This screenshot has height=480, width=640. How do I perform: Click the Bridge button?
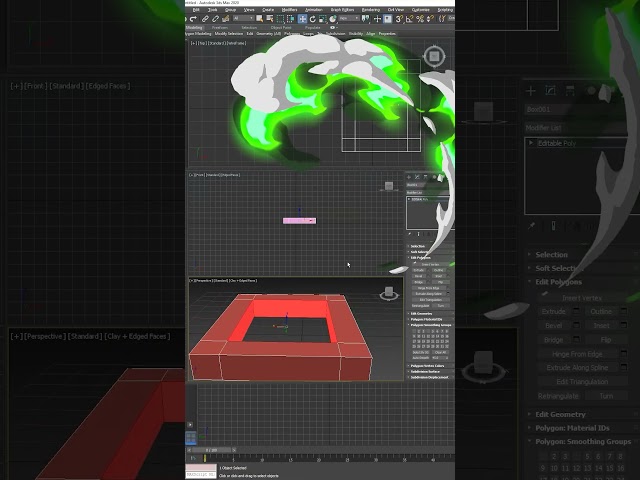click(x=419, y=282)
